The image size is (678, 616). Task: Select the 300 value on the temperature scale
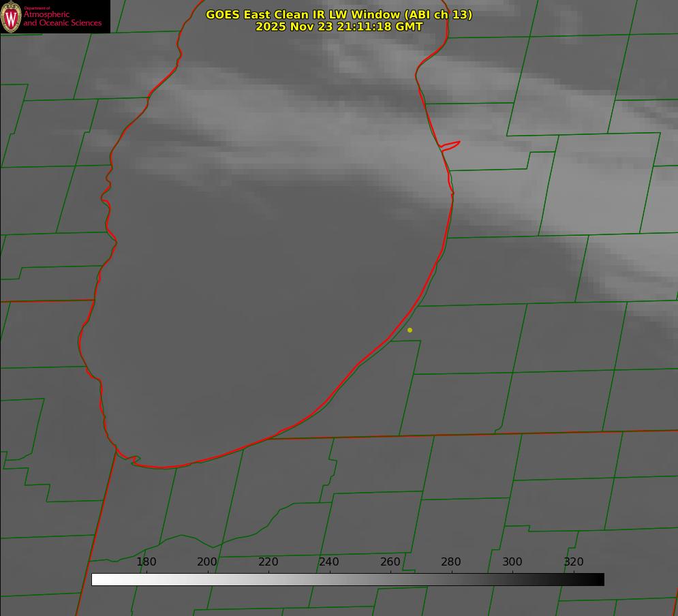pos(512,562)
